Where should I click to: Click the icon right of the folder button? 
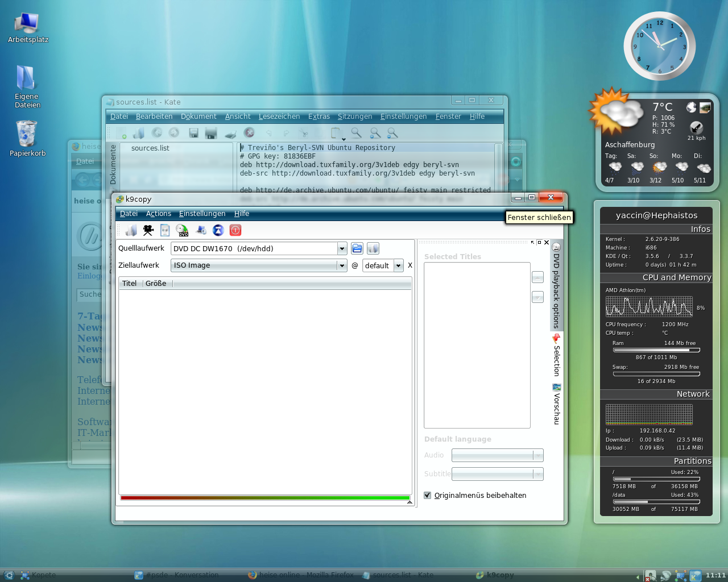click(373, 248)
